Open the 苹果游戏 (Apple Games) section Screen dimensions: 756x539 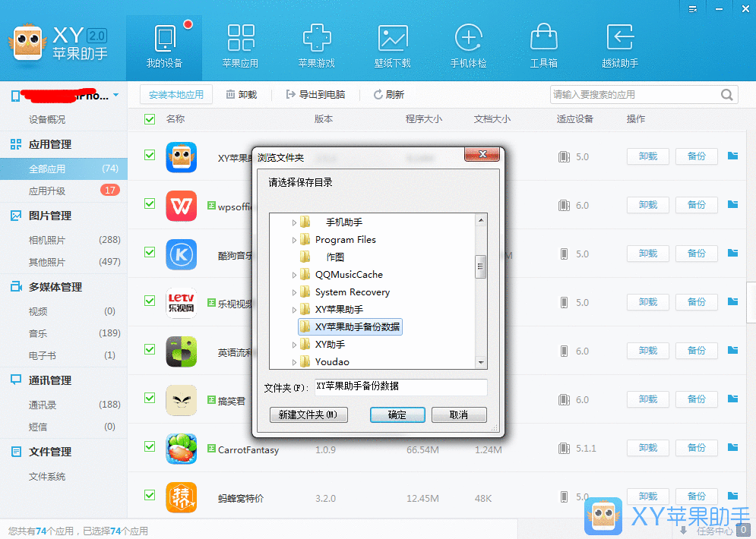tap(317, 46)
